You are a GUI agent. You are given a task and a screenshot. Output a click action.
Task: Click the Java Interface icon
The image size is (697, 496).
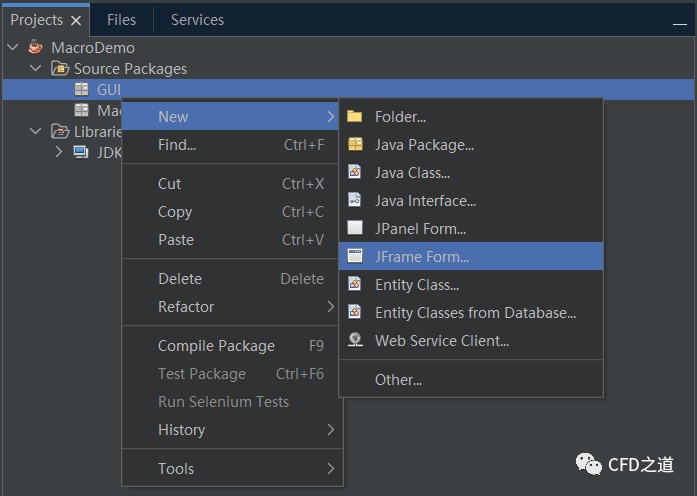354,201
